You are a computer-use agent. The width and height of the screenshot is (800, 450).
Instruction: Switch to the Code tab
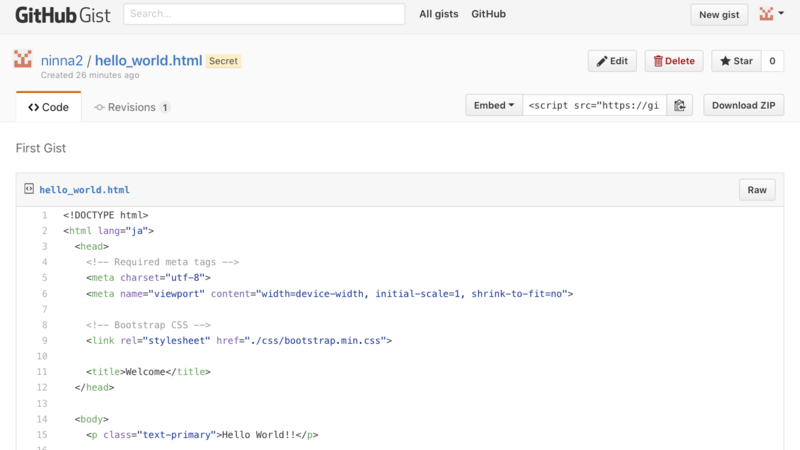pyautogui.click(x=48, y=107)
